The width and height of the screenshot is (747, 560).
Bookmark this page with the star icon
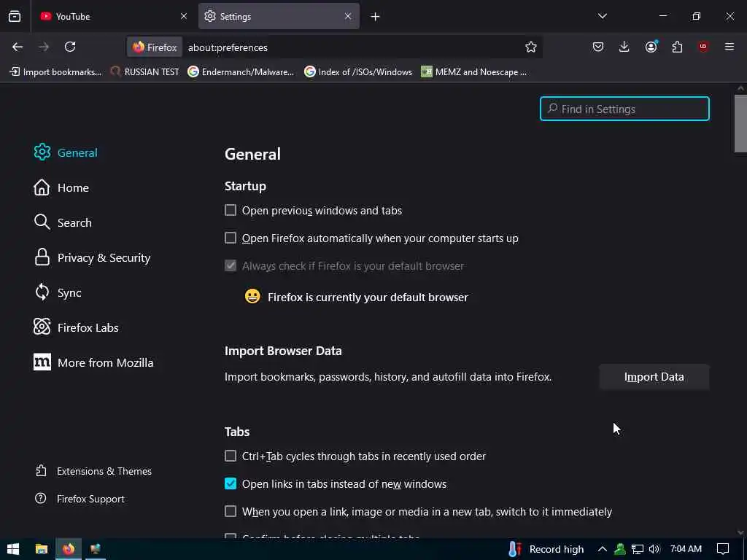531,47
